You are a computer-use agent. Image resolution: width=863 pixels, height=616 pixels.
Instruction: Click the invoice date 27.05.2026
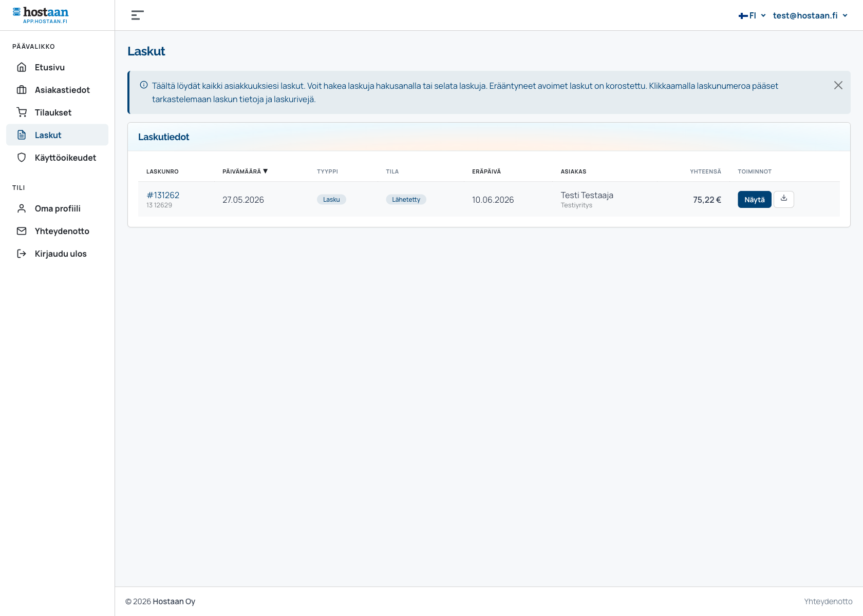pyautogui.click(x=243, y=200)
